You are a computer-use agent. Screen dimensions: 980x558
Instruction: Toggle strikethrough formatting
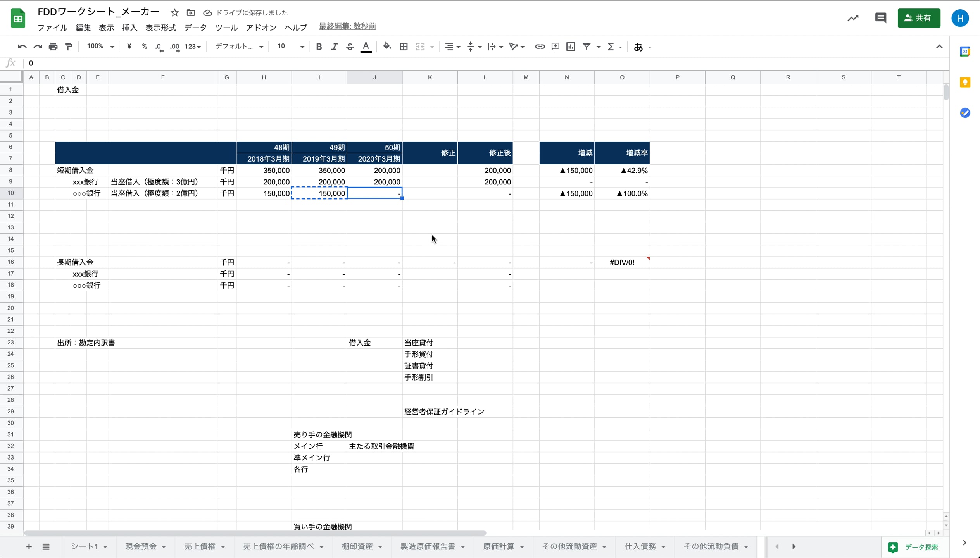pyautogui.click(x=350, y=47)
